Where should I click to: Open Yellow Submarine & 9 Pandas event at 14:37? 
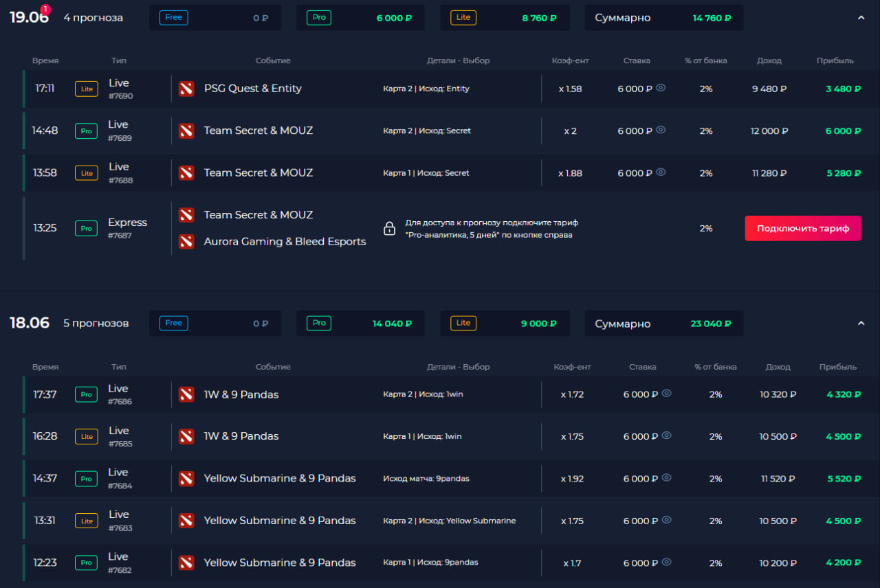[280, 478]
